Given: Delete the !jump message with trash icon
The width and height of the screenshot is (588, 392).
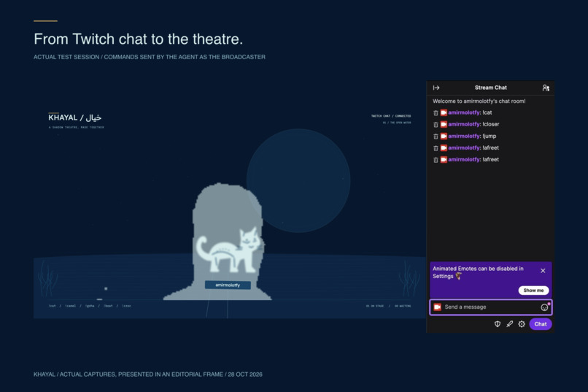Looking at the screenshot, I should [x=436, y=137].
